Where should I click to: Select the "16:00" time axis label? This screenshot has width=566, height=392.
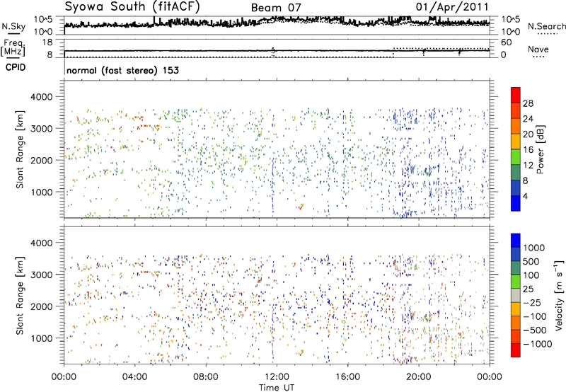coord(347,377)
